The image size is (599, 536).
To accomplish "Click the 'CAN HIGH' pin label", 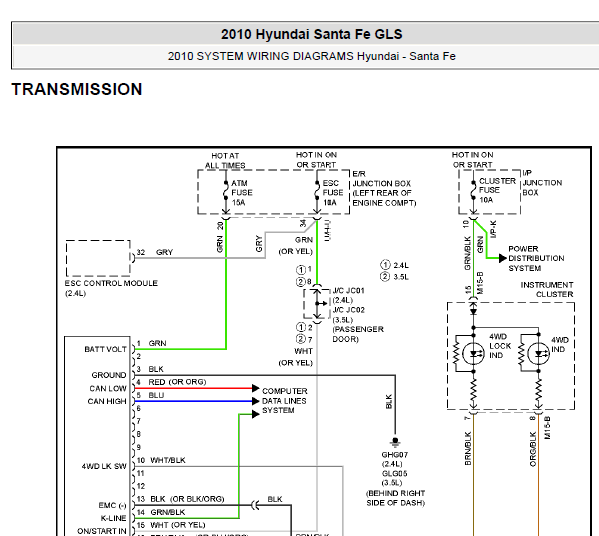I will click(x=107, y=401).
